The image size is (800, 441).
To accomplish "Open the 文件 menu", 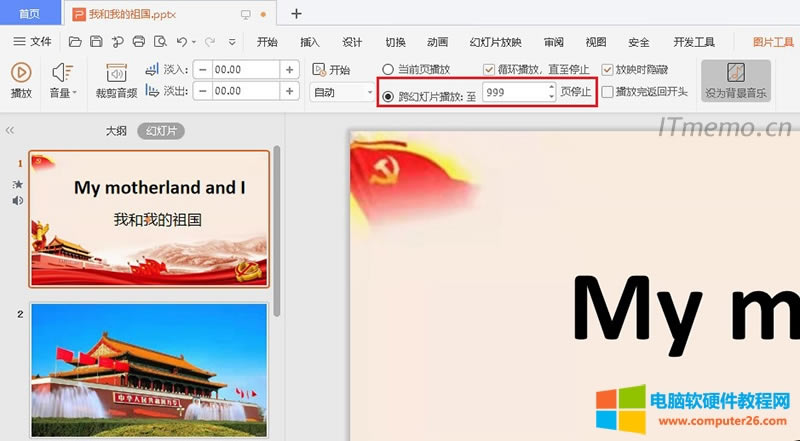I will coord(32,42).
